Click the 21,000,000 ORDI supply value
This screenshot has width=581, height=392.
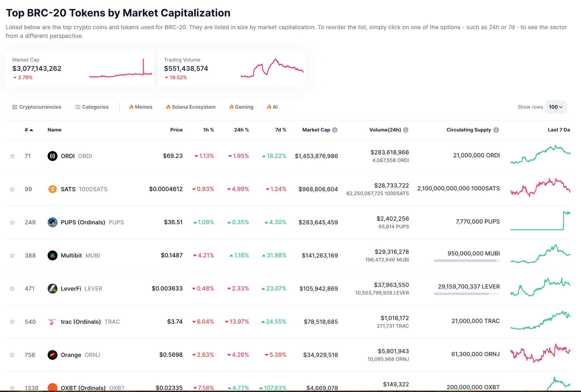coord(476,155)
